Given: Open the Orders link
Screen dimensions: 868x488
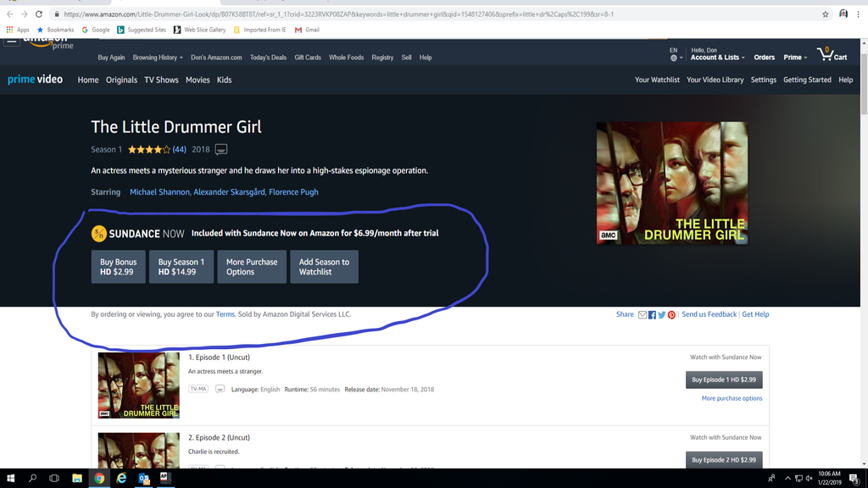Looking at the screenshot, I should click(x=764, y=58).
